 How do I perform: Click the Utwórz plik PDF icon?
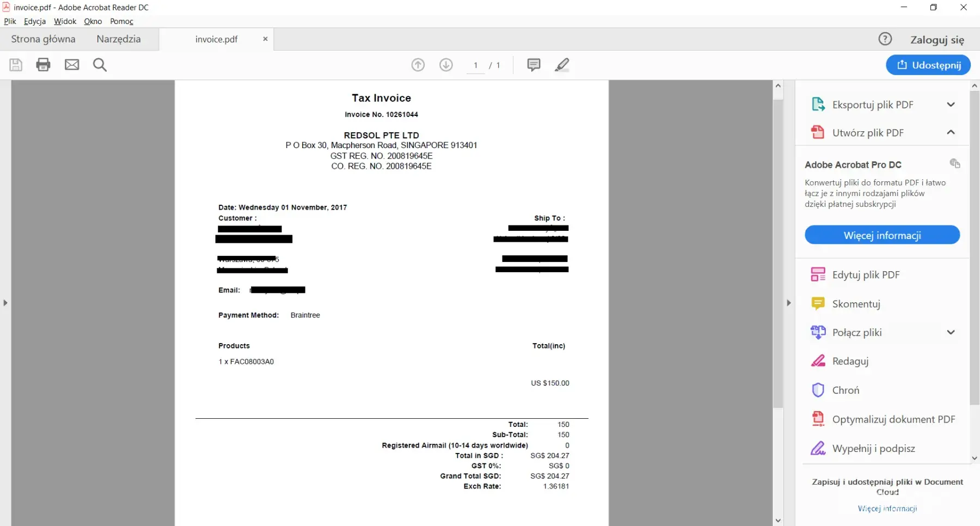[x=818, y=132]
